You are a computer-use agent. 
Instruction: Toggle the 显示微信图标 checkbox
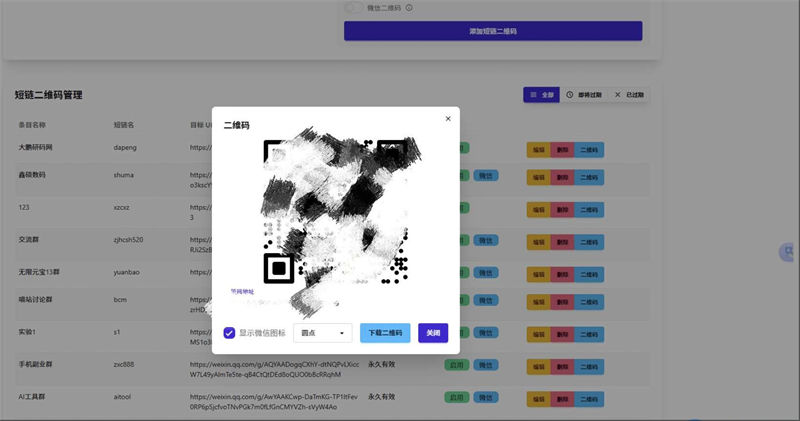point(229,333)
